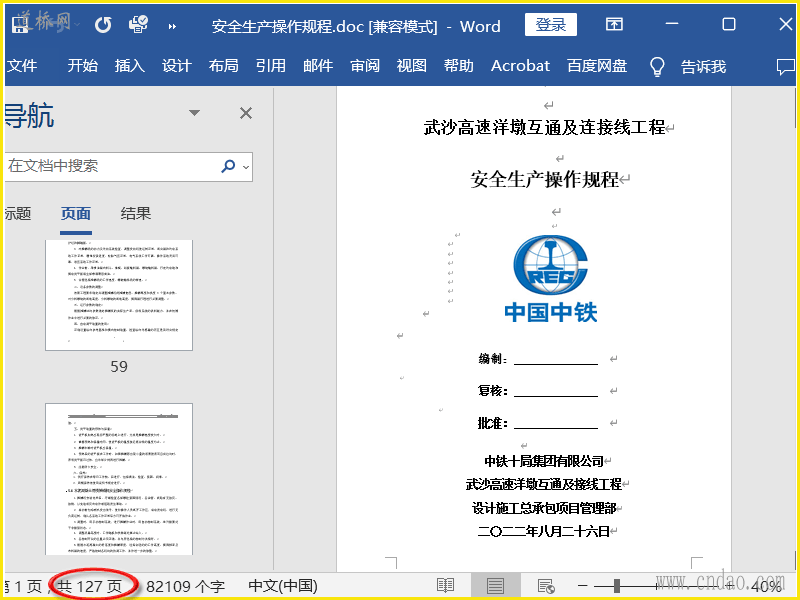Click the 登录 sign-in button
The width and height of the screenshot is (800, 600).
551,24
